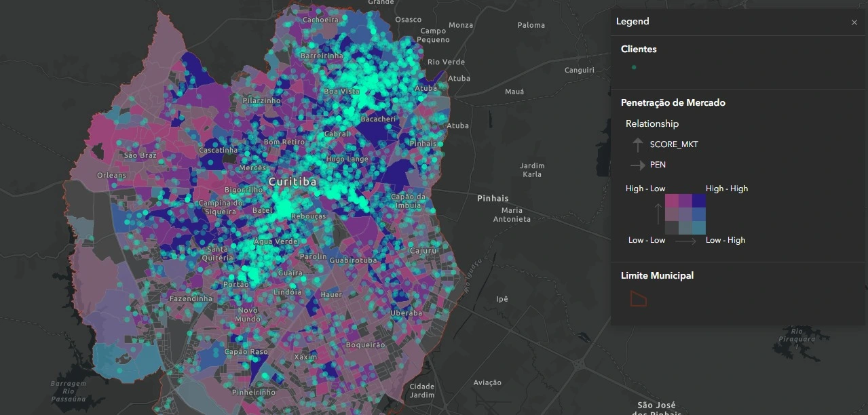868x415 pixels.
Task: Click the Capão Raso neighborhood label
Action: [x=246, y=352]
